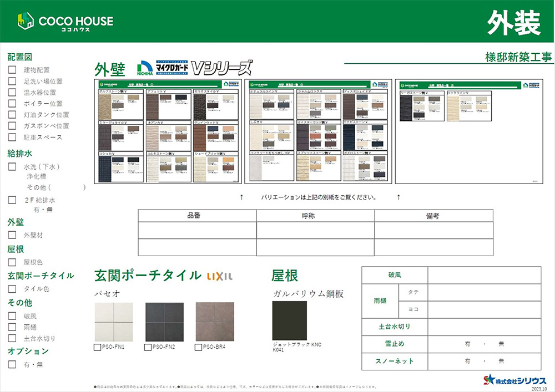
Task: Tick the 外壁材 checkbox
Action: tap(12, 235)
